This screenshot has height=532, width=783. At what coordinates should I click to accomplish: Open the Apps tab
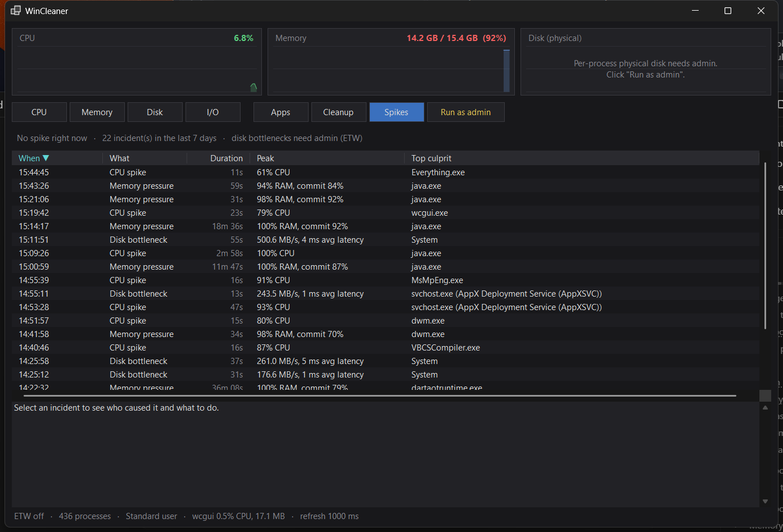click(x=281, y=112)
